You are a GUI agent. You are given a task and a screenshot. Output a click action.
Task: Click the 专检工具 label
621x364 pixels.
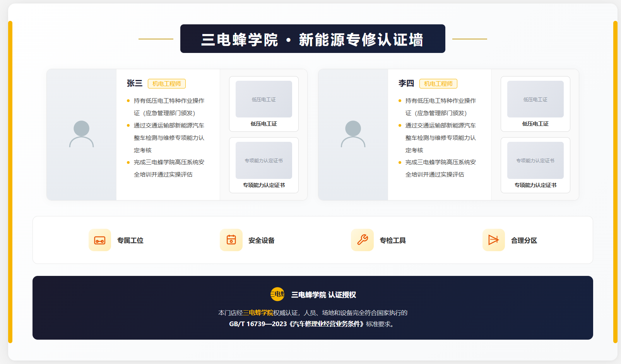tap(393, 240)
